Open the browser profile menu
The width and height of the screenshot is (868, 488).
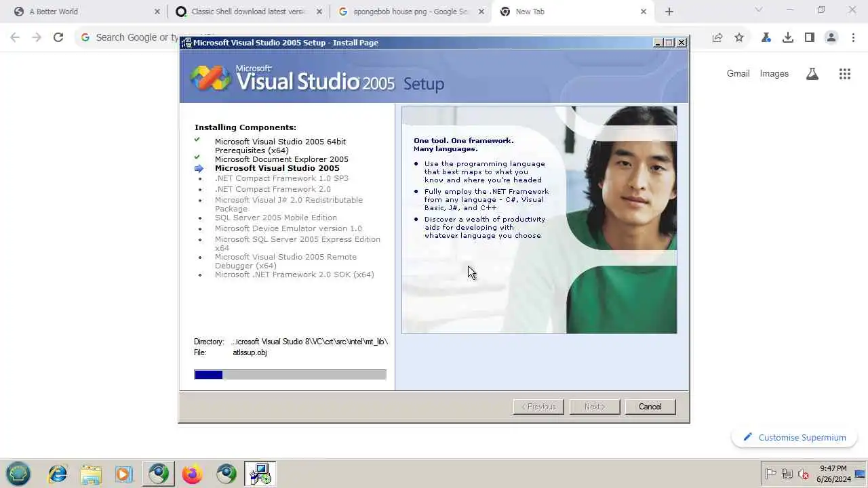coord(831,38)
